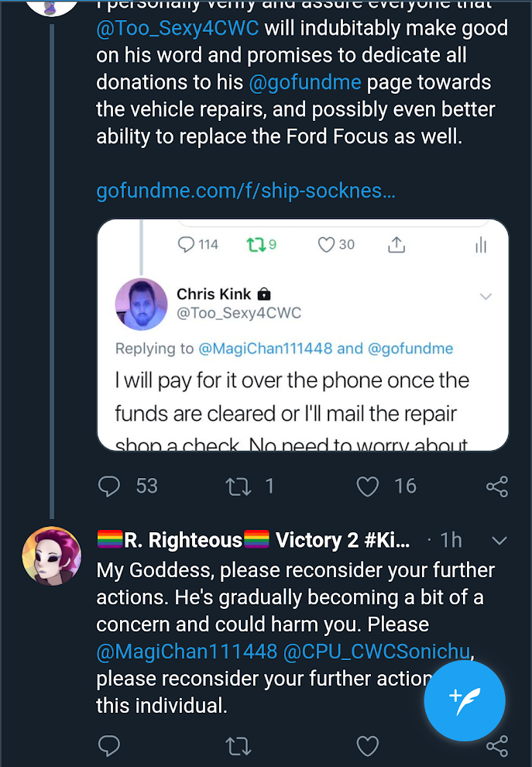Open the @CPU_CWCSonichu mention

coord(376,652)
